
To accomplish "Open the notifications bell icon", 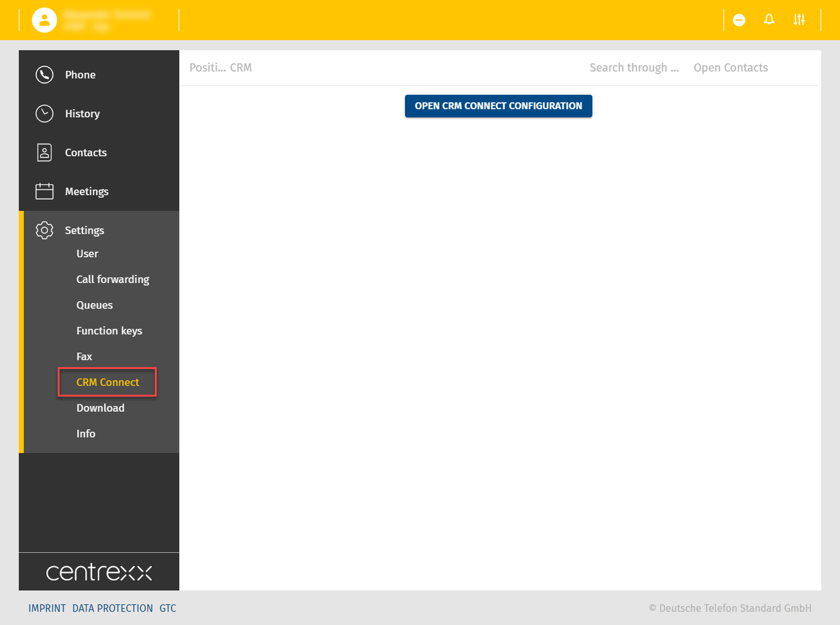I will (769, 20).
